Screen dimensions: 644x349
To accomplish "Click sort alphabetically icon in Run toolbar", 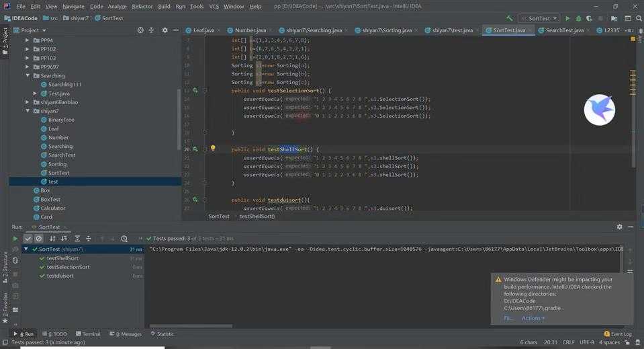I will [52, 239].
